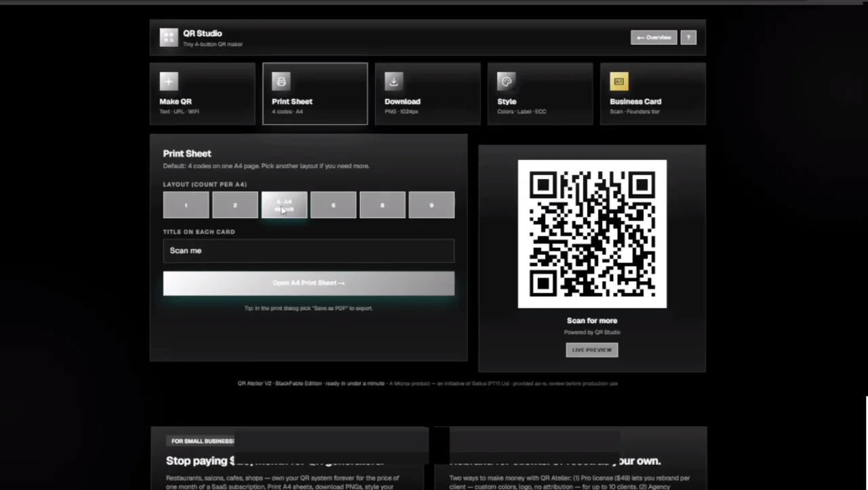Click the Style palette icon
The width and height of the screenshot is (868, 490).
507,81
